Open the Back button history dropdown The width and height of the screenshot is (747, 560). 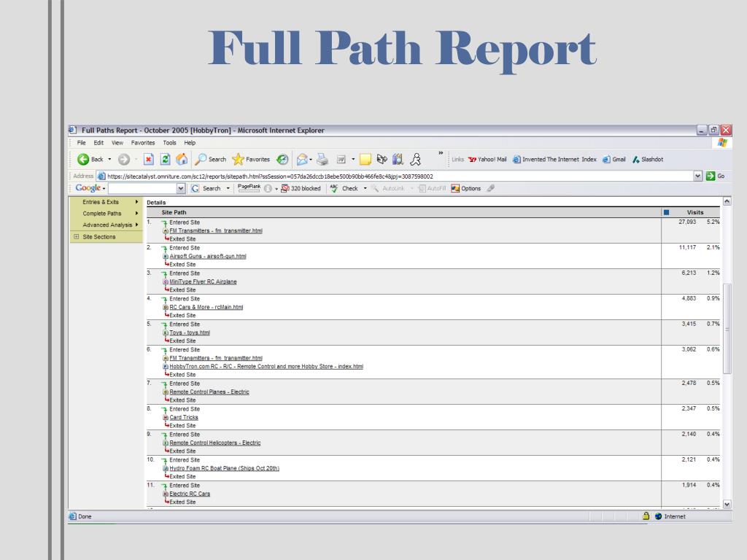109,159
